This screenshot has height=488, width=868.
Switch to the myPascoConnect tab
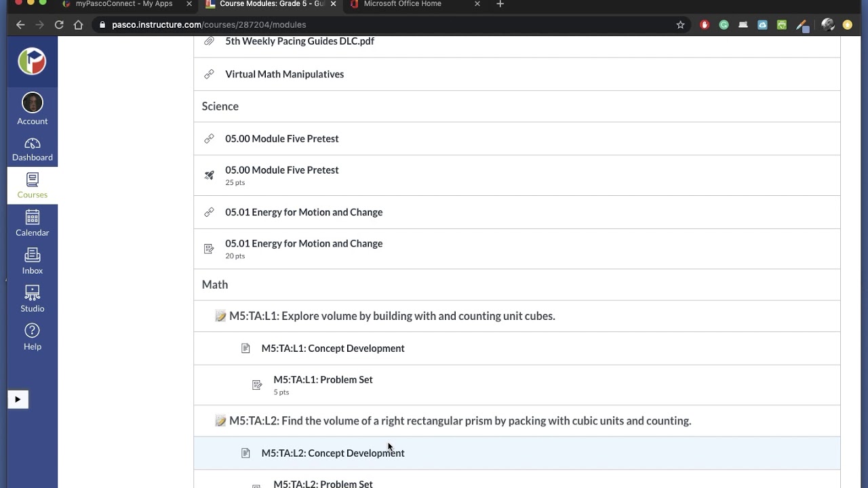[x=124, y=4]
